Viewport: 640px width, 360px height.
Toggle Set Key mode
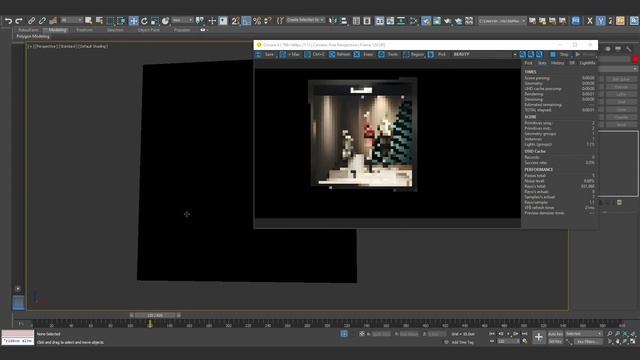click(555, 341)
